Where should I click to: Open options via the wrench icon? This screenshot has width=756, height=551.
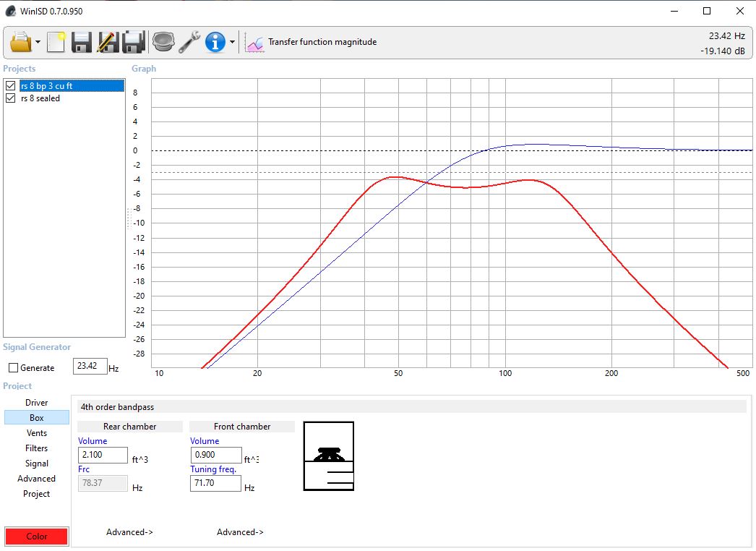(x=189, y=42)
